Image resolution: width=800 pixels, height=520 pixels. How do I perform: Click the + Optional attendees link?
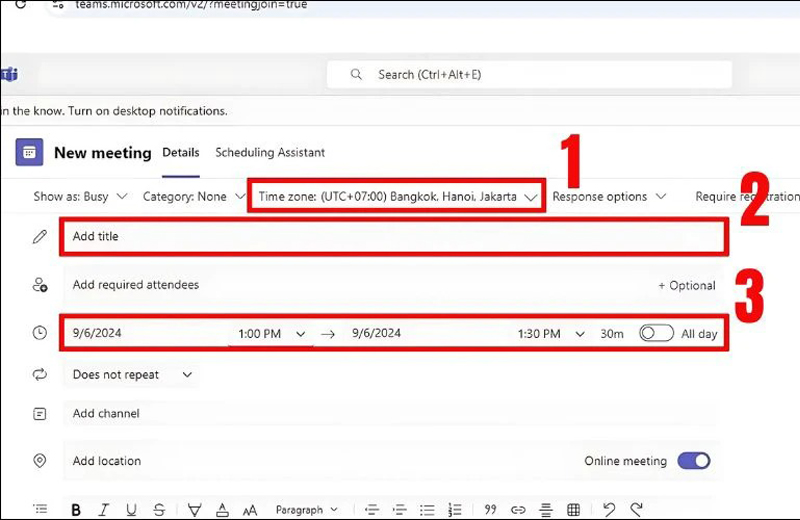686,285
